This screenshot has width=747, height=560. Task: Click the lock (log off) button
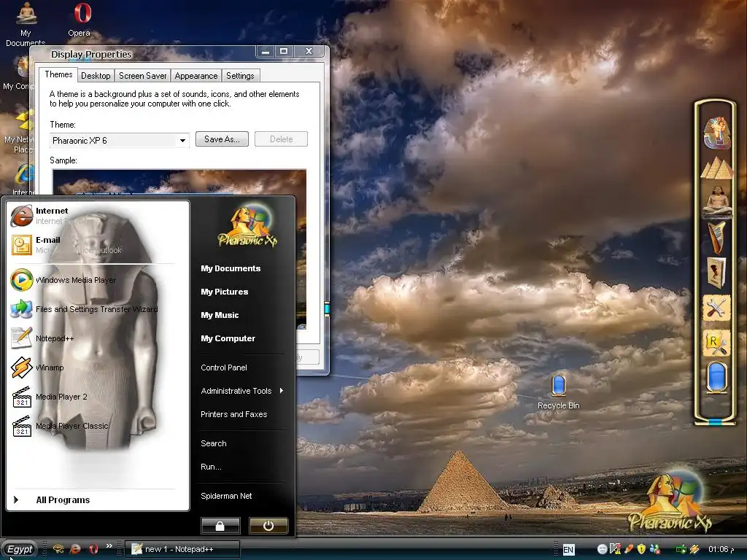pyautogui.click(x=220, y=526)
